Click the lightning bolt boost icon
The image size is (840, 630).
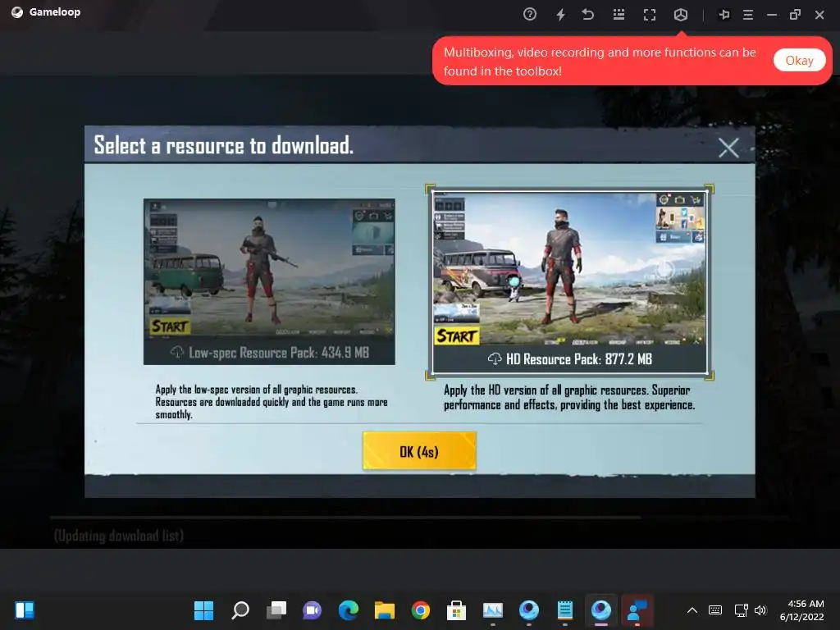(560, 15)
